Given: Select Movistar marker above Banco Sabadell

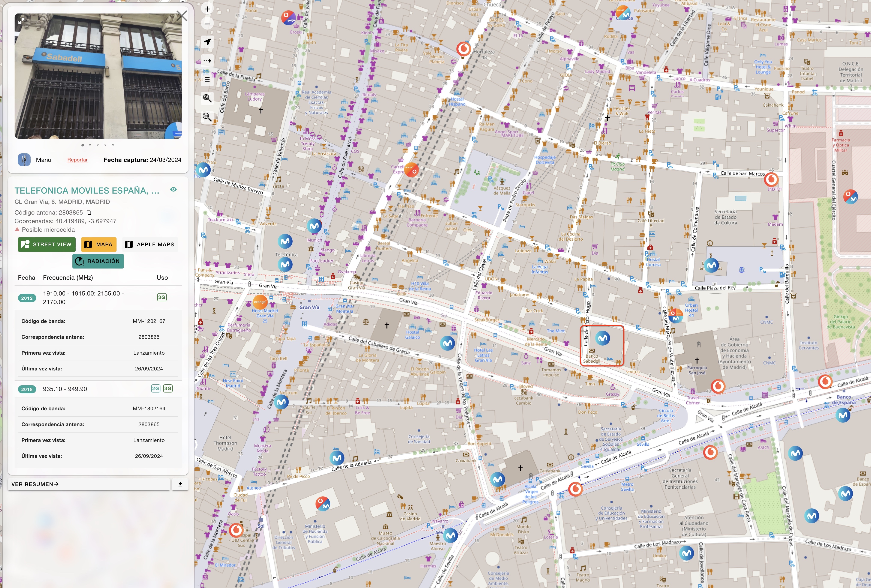Looking at the screenshot, I should click(603, 338).
